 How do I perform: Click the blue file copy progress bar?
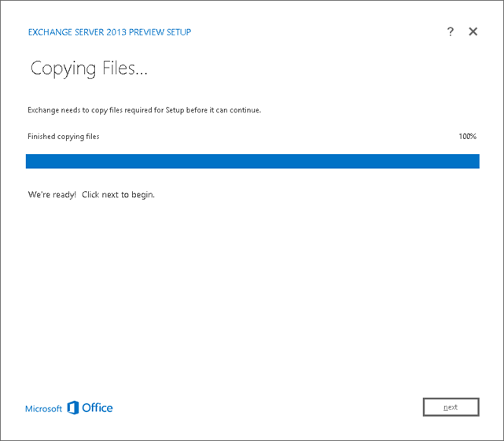[x=252, y=161]
